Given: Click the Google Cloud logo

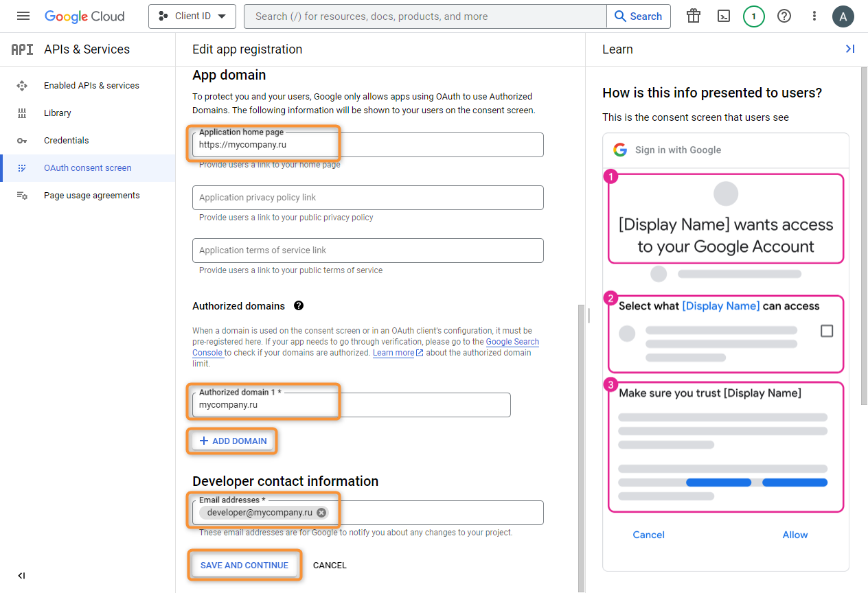Looking at the screenshot, I should tap(84, 16).
